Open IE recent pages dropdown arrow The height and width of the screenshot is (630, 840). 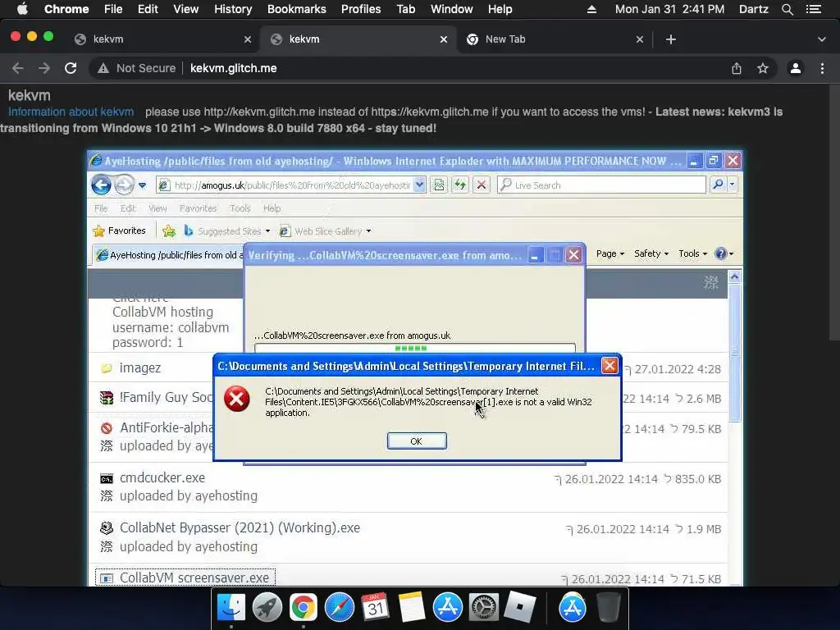click(x=142, y=185)
